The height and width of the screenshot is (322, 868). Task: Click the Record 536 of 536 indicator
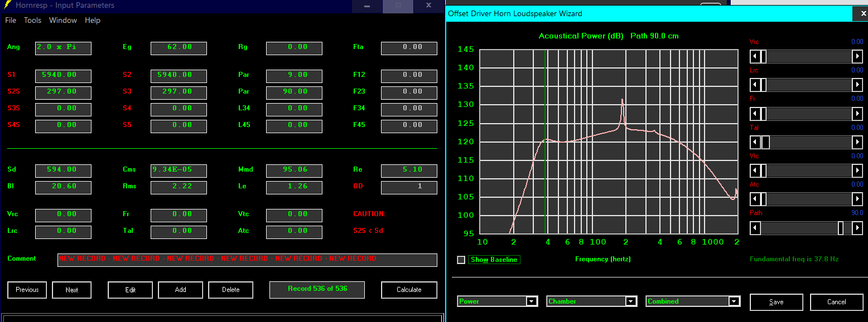[x=317, y=290]
